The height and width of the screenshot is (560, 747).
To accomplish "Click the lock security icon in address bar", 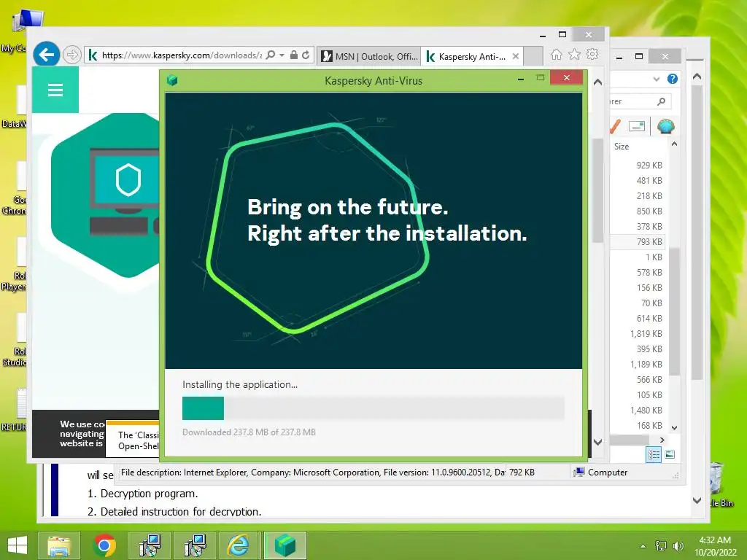I will coord(294,55).
